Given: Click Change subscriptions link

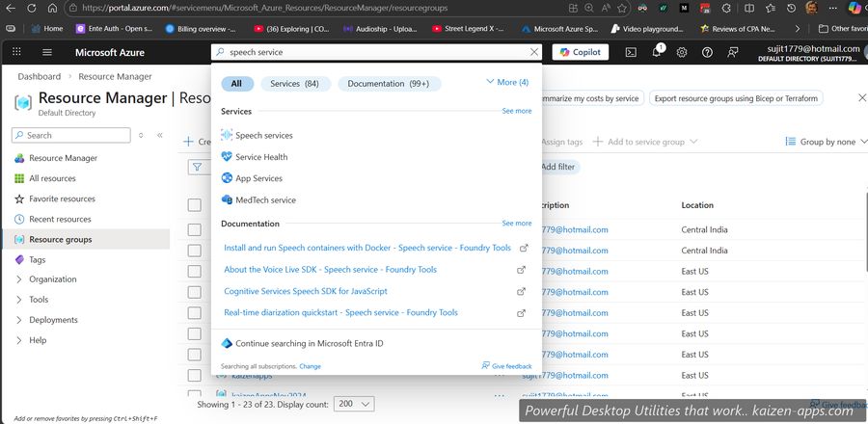Looking at the screenshot, I should coord(310,366).
